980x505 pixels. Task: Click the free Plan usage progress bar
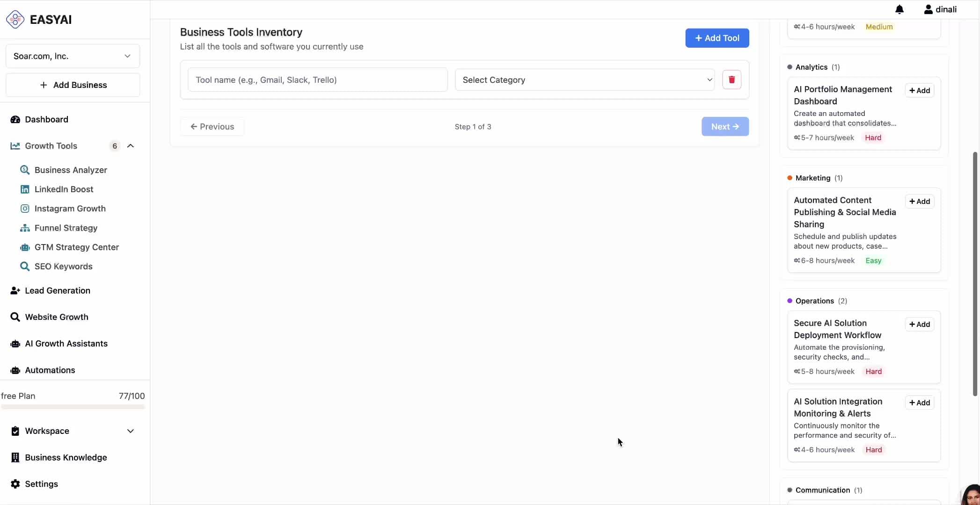coord(73,407)
